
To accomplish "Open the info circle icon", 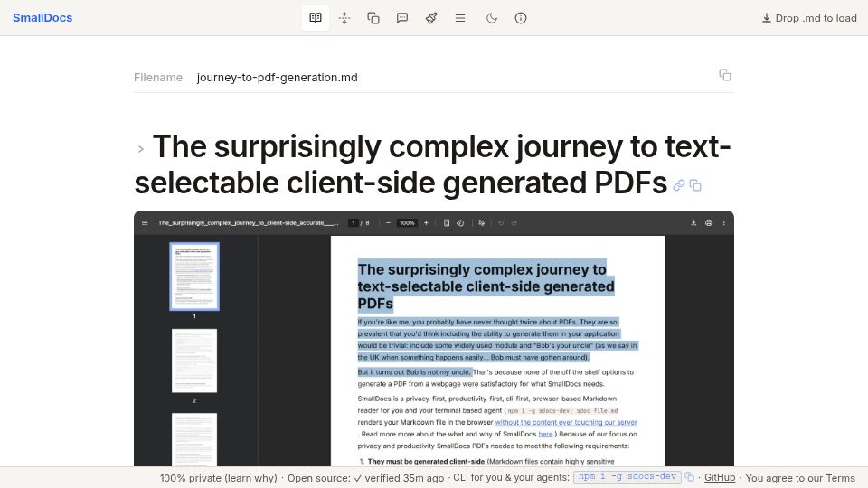I will [521, 18].
